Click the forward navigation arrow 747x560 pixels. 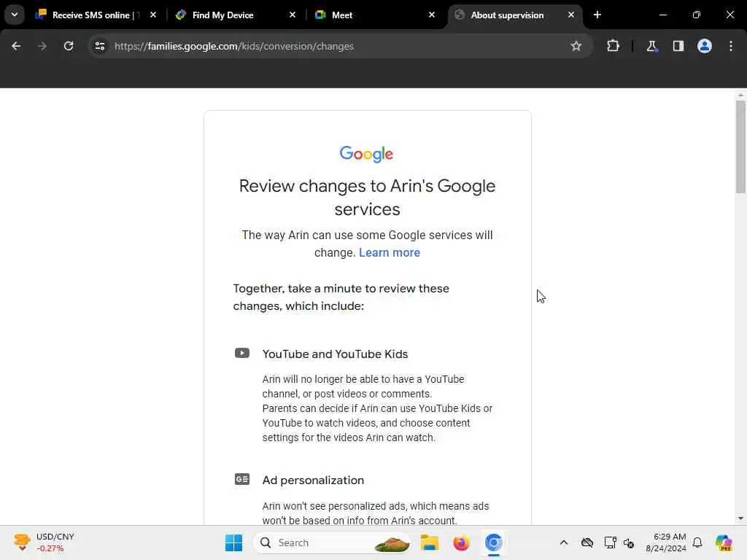42,46
